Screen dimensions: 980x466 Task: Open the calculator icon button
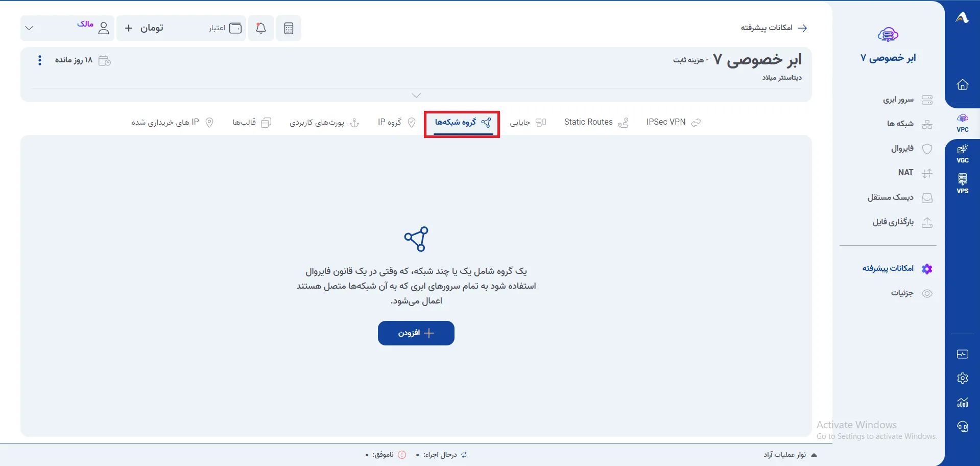point(289,28)
